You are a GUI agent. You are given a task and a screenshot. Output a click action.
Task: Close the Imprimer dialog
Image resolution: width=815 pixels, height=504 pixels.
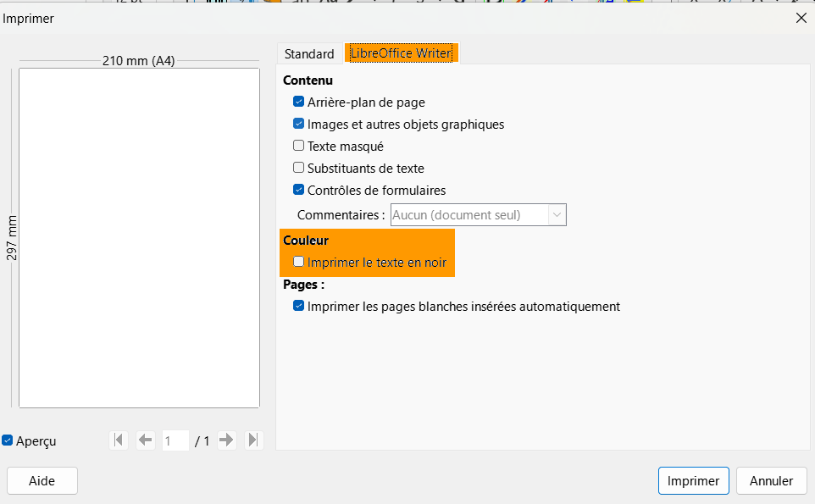tap(801, 18)
